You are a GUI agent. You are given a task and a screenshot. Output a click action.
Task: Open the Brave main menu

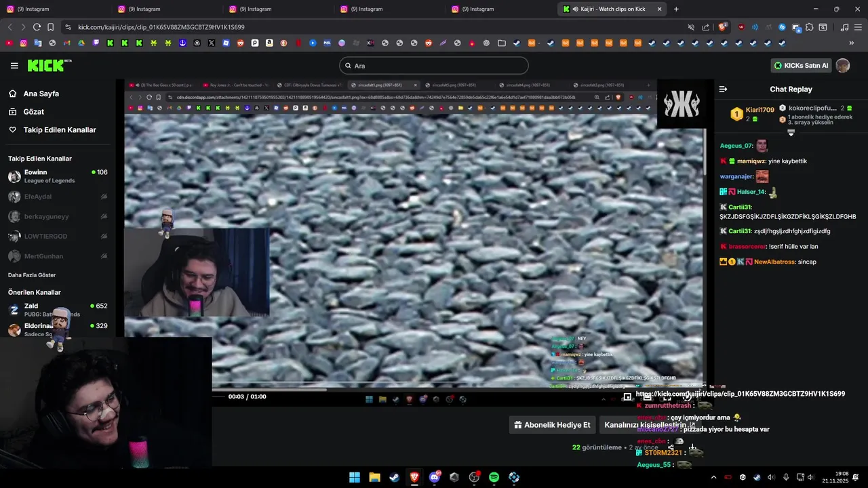point(858,27)
